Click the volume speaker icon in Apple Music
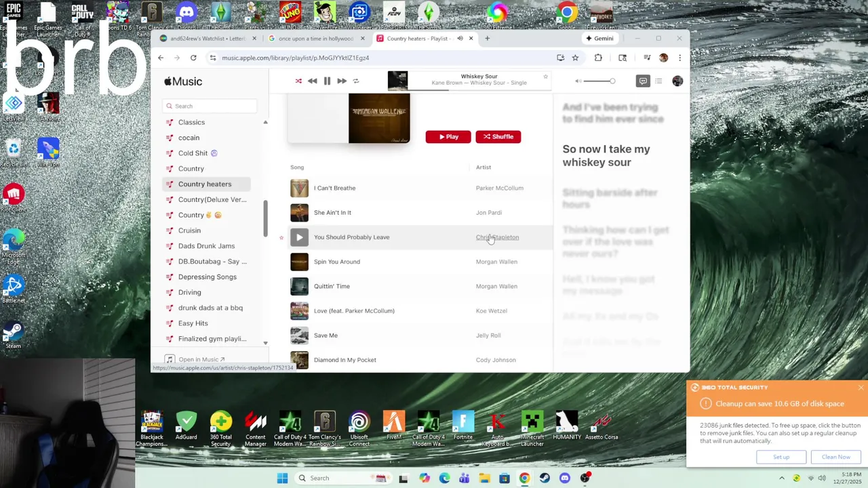This screenshot has height=488, width=868. pyautogui.click(x=578, y=81)
